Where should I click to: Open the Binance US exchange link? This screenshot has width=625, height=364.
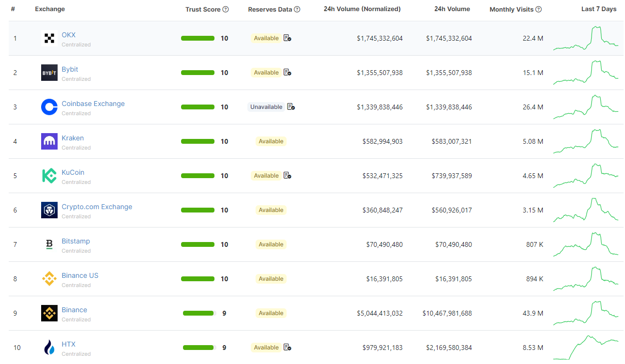point(80,275)
